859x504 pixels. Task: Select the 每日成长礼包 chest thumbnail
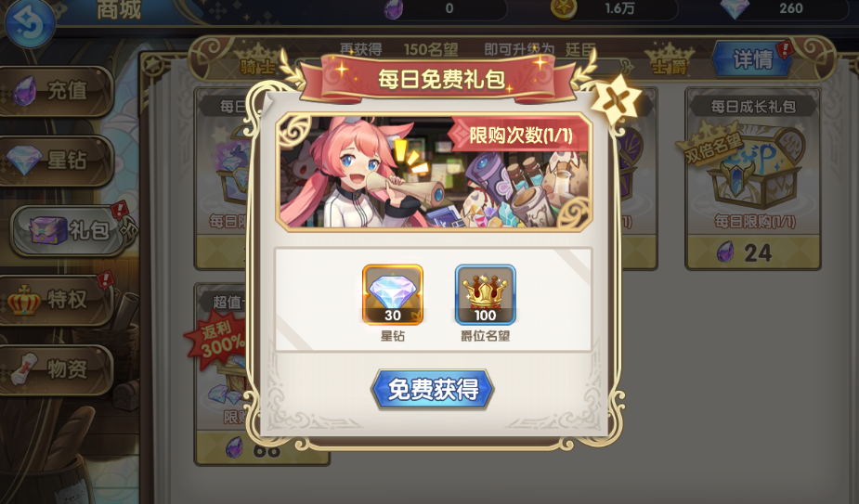point(753,162)
